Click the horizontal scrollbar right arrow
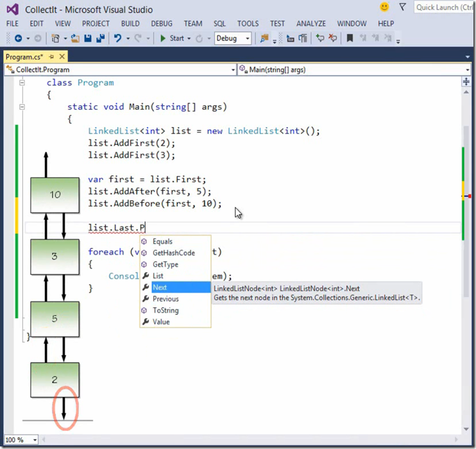The height and width of the screenshot is (449, 476). pos(455,439)
